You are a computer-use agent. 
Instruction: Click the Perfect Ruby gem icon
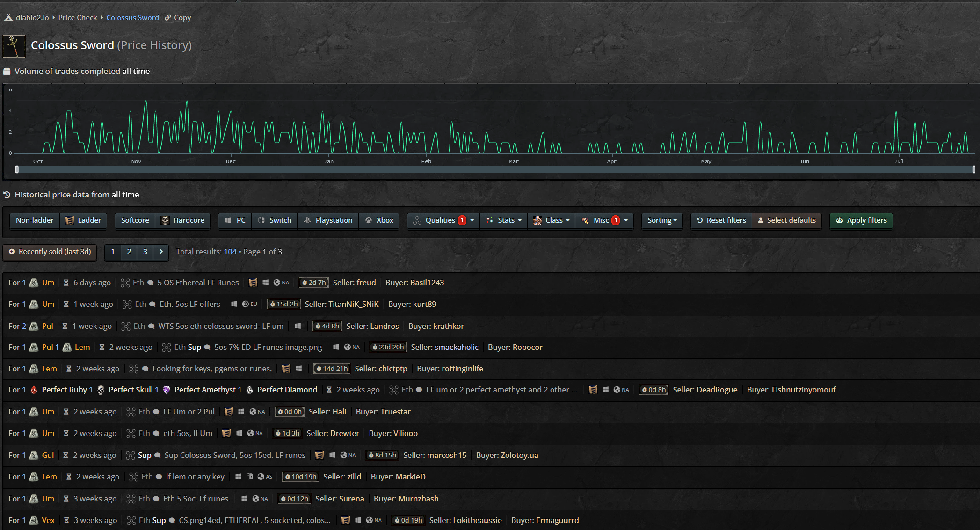(x=34, y=390)
